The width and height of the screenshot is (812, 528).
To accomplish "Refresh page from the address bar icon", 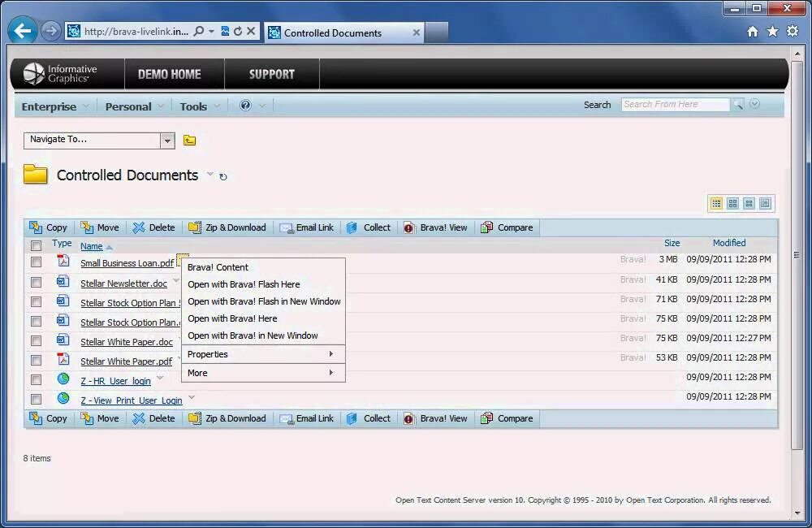I will 238,31.
